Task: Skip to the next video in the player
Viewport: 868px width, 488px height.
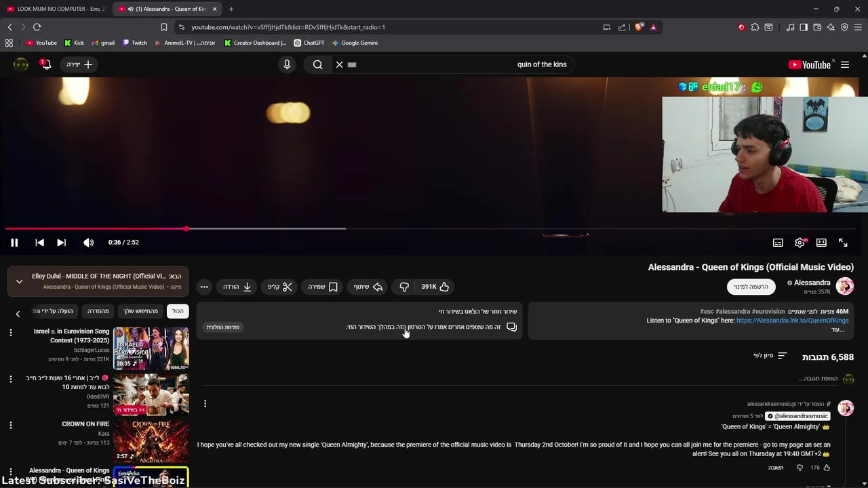Action: tap(61, 243)
